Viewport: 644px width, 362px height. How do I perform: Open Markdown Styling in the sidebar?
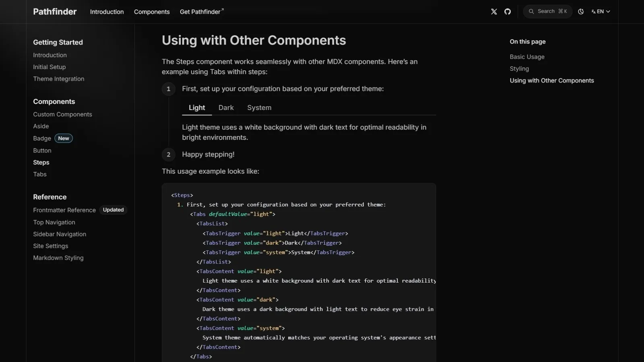(x=58, y=258)
